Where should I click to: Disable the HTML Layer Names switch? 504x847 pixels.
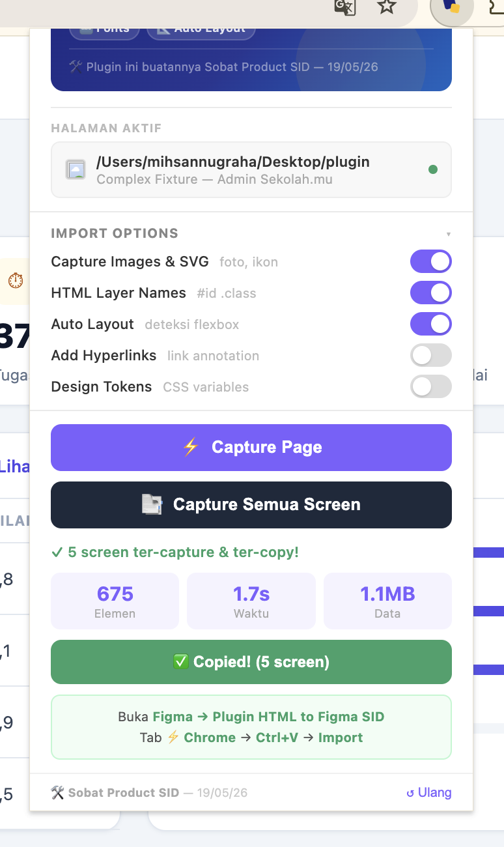430,293
